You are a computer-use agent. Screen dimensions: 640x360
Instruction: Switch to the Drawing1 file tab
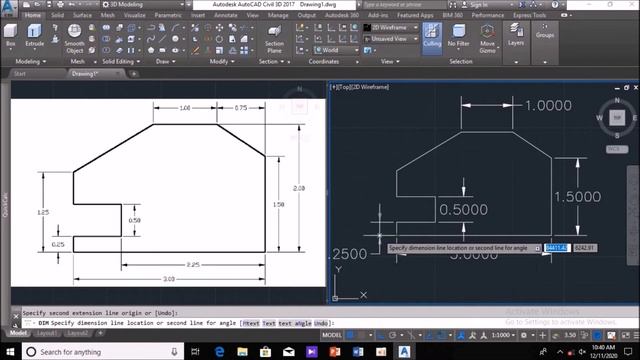[x=84, y=73]
